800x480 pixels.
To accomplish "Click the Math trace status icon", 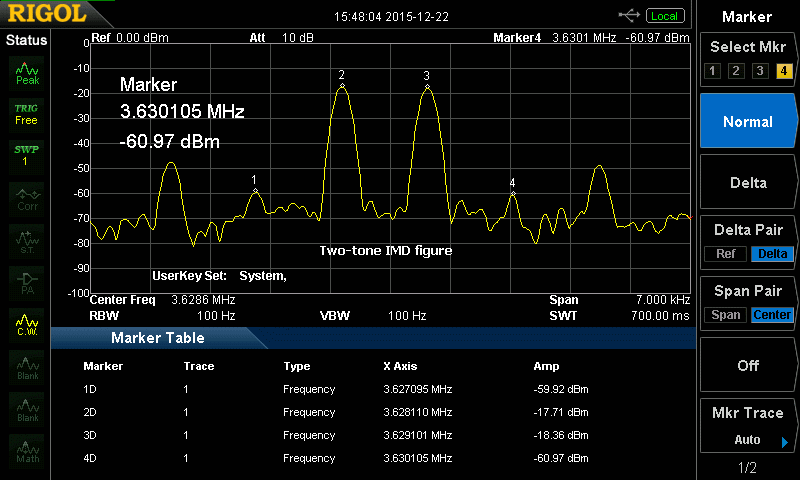I will point(26,451).
